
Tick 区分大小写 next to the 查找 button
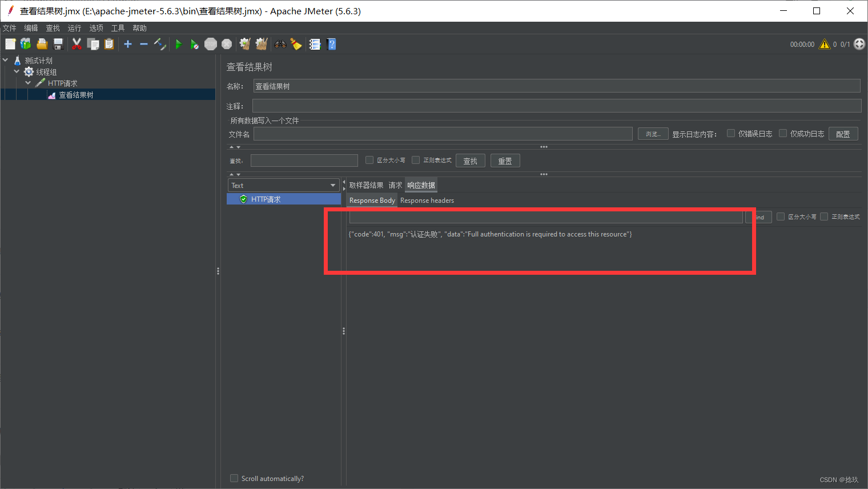369,160
